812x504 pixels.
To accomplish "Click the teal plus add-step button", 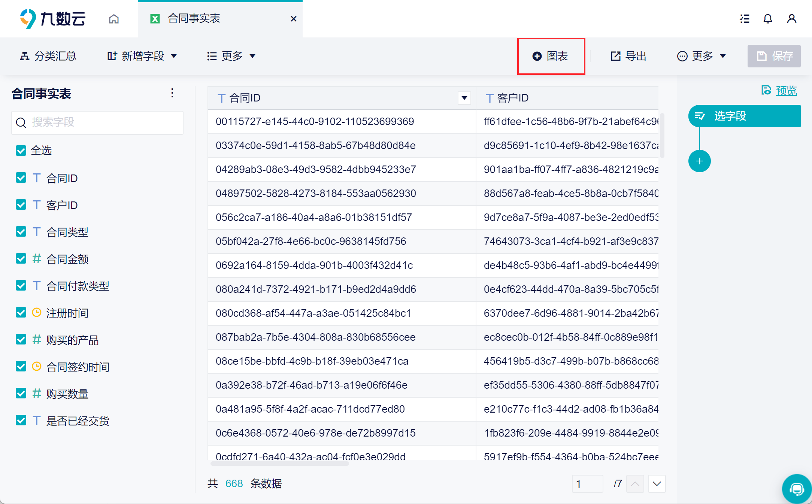I will (699, 161).
